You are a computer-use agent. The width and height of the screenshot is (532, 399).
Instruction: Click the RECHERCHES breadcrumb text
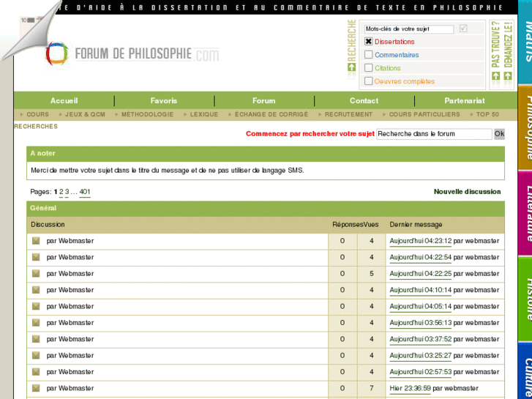(36, 127)
